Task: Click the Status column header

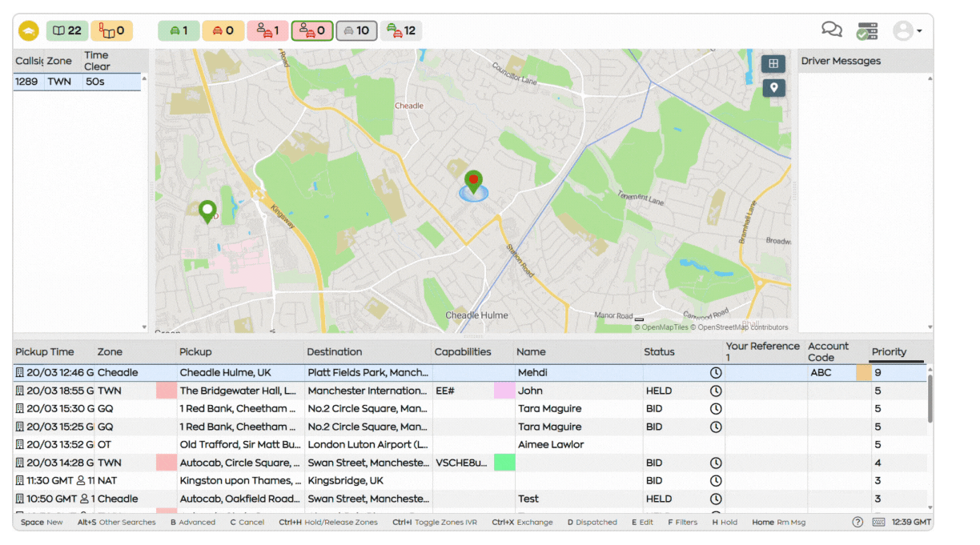Action: click(x=659, y=352)
